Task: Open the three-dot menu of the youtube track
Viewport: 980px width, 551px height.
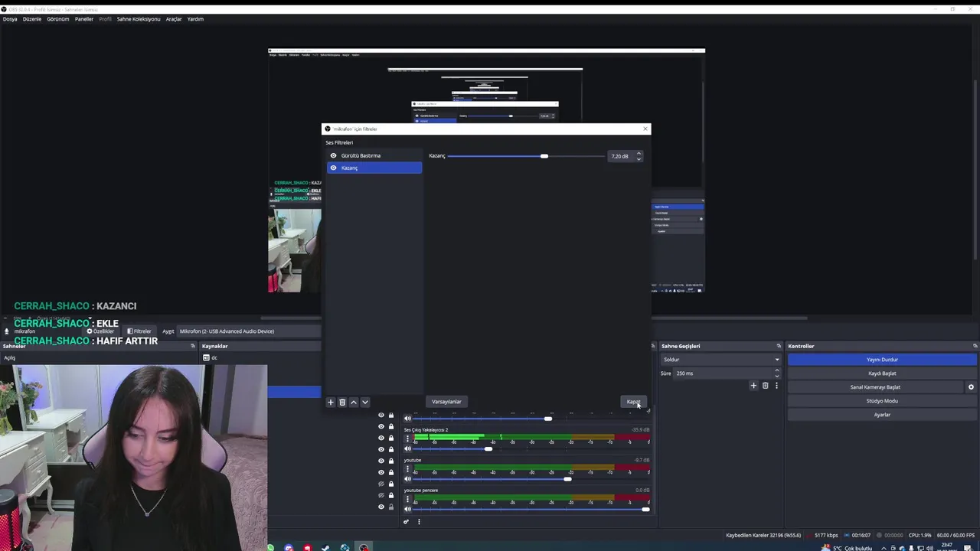Action: (x=407, y=468)
